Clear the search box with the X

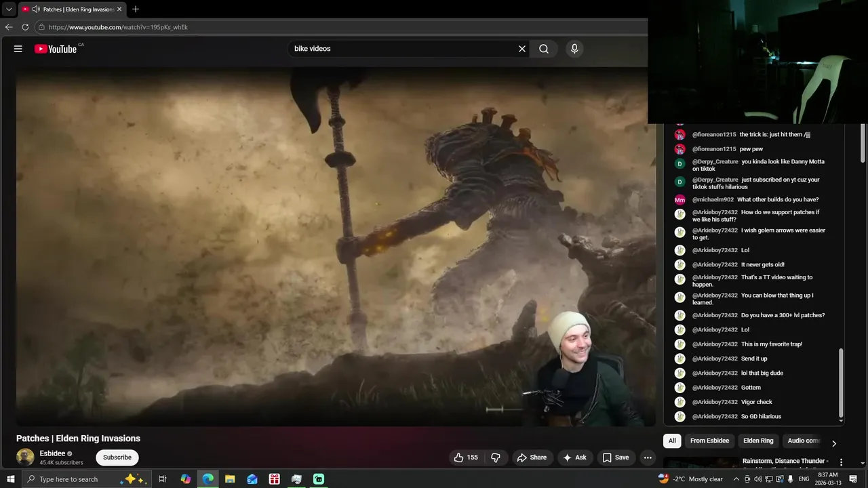click(x=522, y=49)
